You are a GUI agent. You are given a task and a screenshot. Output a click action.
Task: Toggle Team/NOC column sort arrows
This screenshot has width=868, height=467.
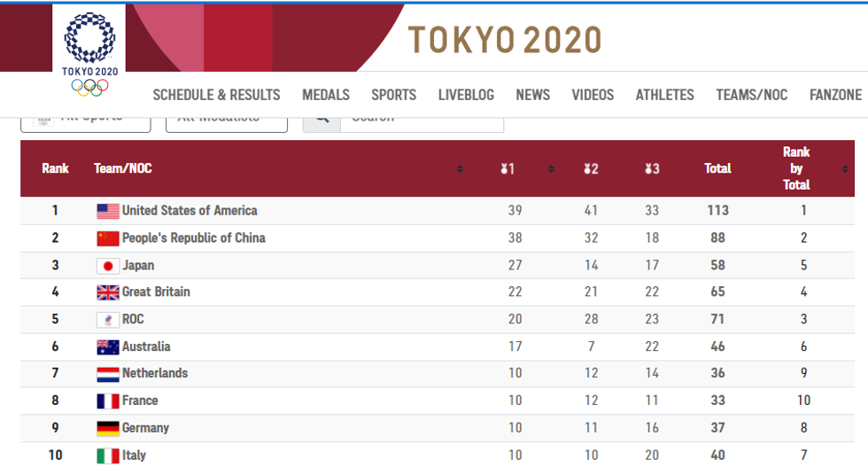pos(460,168)
